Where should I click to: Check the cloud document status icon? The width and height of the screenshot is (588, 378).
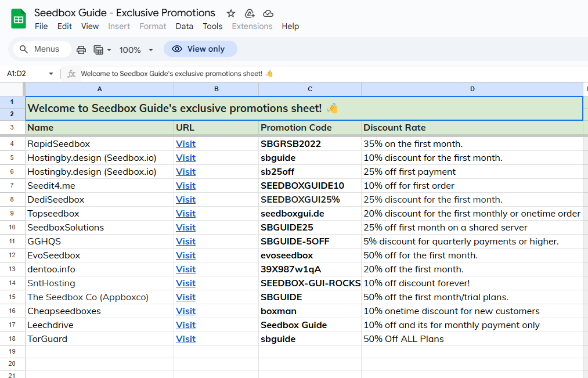click(268, 13)
